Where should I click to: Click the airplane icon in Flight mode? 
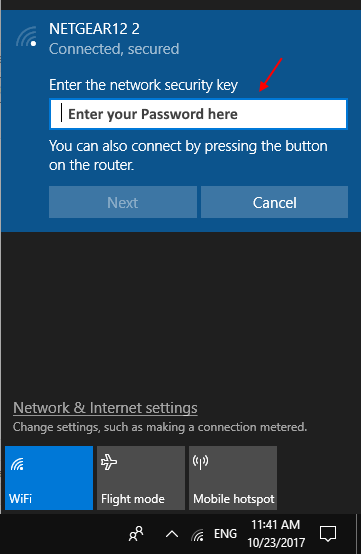tap(109, 462)
